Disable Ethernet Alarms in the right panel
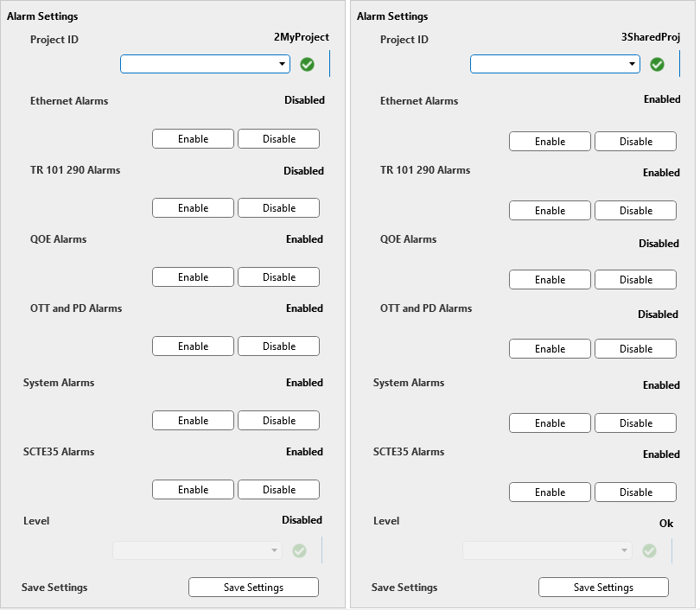 635,142
